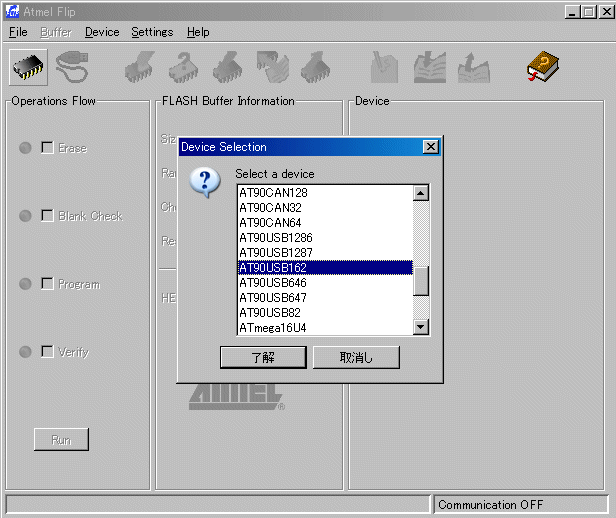Image resolution: width=616 pixels, height=518 pixels.
Task: Toggle the Verify checkbox
Action: tap(47, 351)
